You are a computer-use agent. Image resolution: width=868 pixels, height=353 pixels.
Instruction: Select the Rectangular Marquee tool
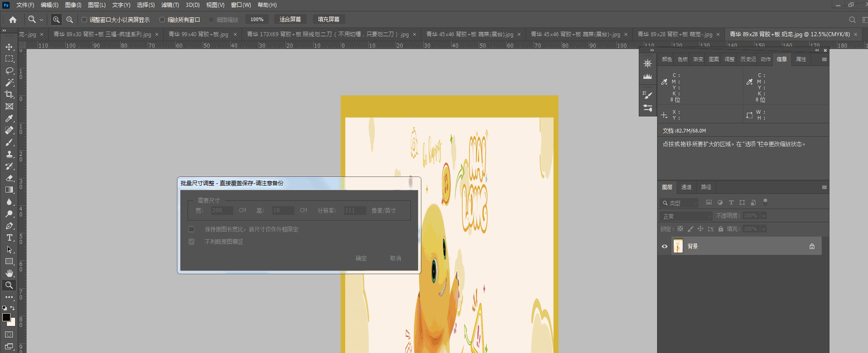9,59
